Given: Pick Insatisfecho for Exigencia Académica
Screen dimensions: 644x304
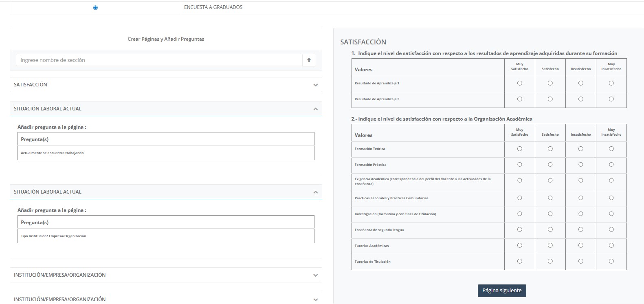Looking at the screenshot, I should point(580,181).
